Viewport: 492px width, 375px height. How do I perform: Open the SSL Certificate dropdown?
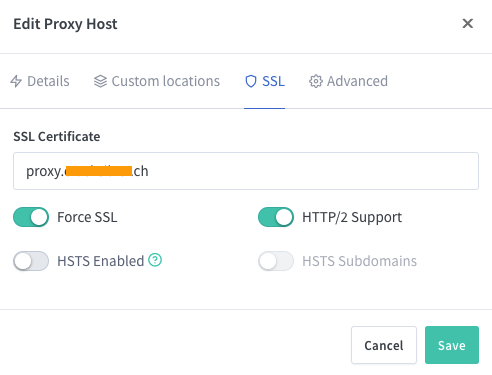coord(246,171)
